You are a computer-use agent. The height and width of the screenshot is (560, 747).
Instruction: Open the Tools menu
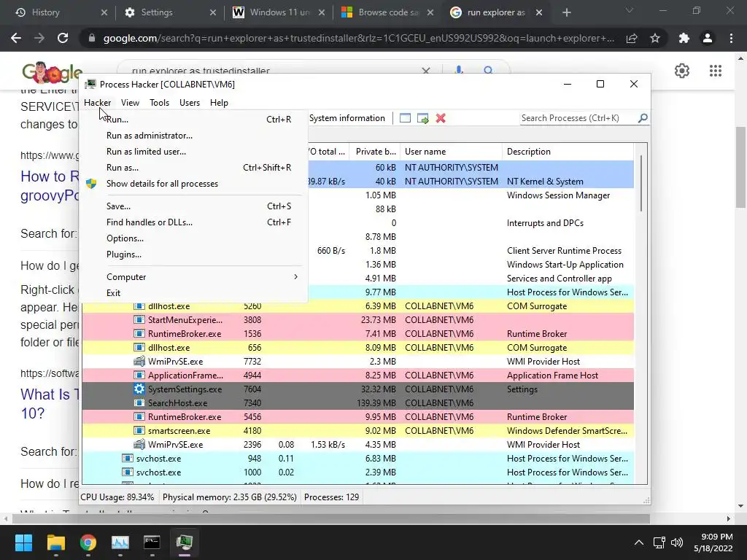pyautogui.click(x=159, y=102)
